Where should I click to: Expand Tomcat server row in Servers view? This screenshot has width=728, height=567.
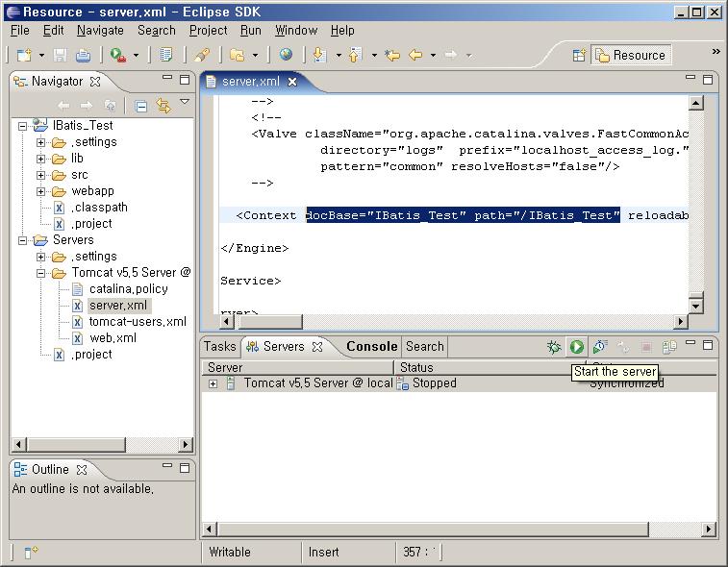pyautogui.click(x=213, y=383)
